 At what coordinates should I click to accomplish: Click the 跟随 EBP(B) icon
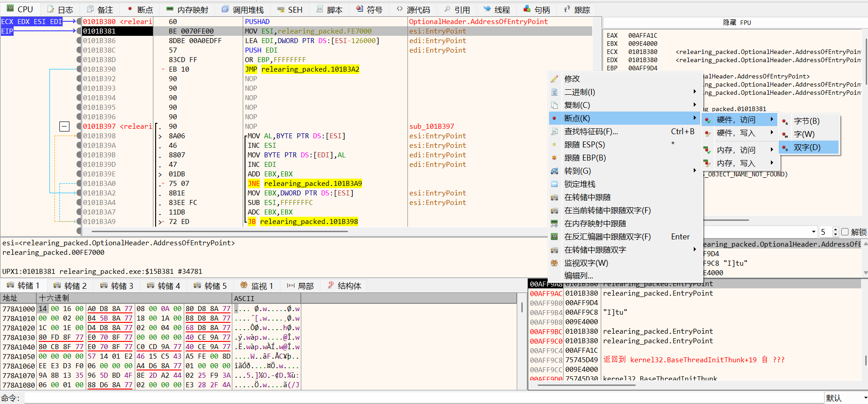pyautogui.click(x=554, y=158)
